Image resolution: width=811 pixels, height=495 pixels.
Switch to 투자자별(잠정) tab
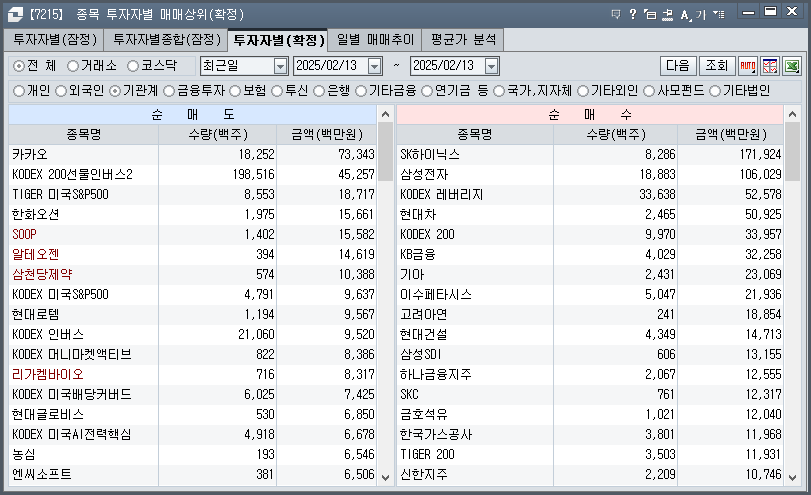pos(54,40)
